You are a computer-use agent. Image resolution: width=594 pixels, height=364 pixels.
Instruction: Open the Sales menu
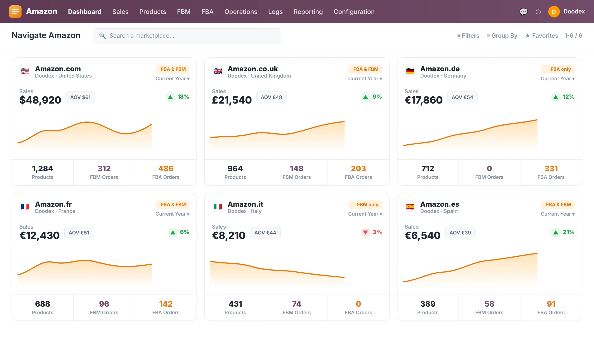pyautogui.click(x=120, y=12)
